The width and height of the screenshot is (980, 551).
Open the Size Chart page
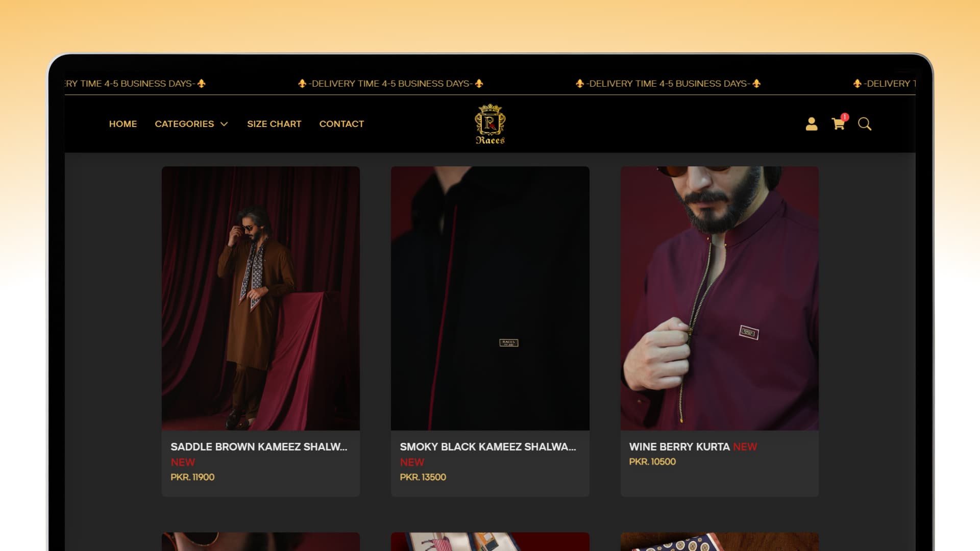(x=274, y=124)
